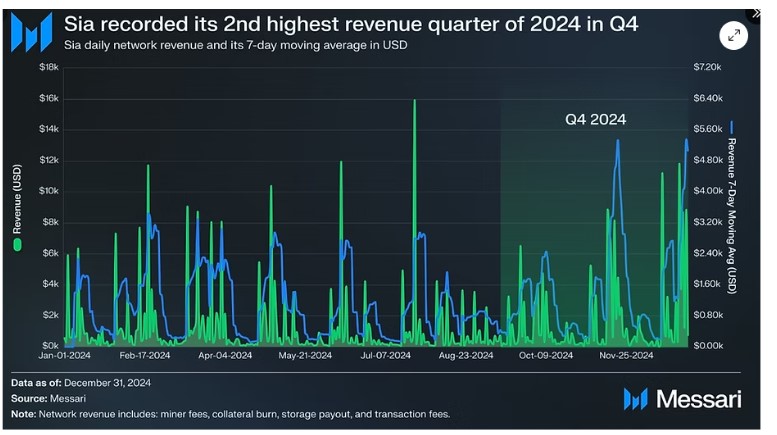777x435 pixels.
Task: Click the $0k axis label
Action: pyautogui.click(x=51, y=345)
